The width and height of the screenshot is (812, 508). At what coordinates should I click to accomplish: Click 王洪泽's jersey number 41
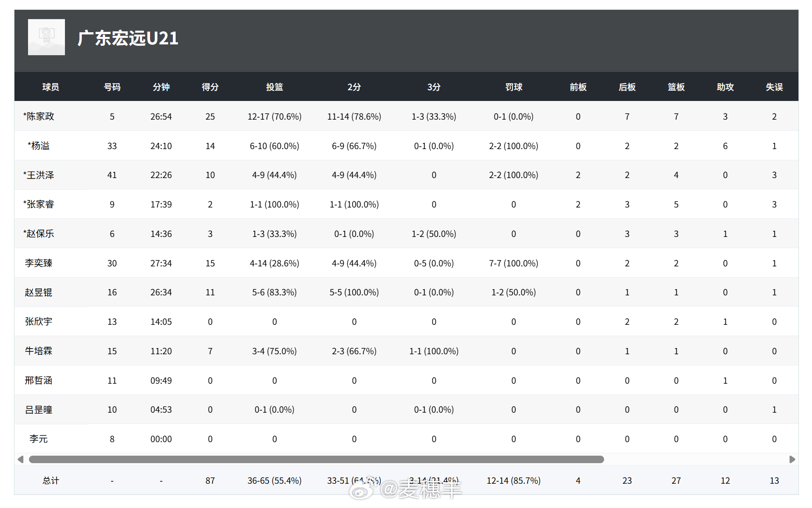coord(112,175)
